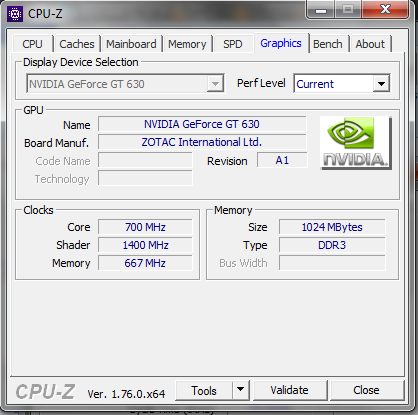Viewport: 418px width, 415px height.
Task: Switch to the Bench tab
Action: (x=328, y=44)
